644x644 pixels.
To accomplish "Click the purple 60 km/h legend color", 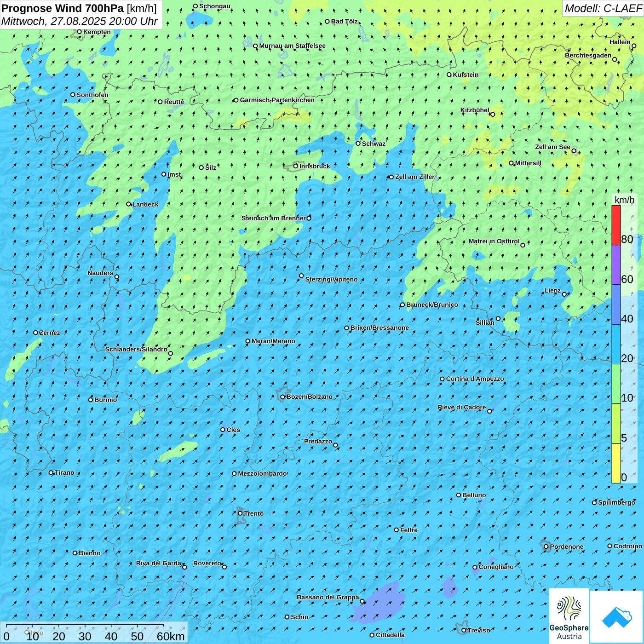I will click(x=616, y=265).
